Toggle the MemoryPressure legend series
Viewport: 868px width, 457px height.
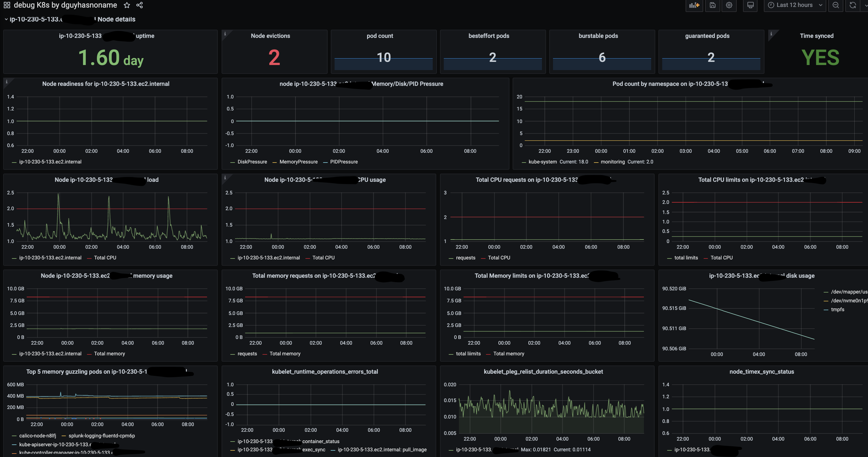(295, 162)
